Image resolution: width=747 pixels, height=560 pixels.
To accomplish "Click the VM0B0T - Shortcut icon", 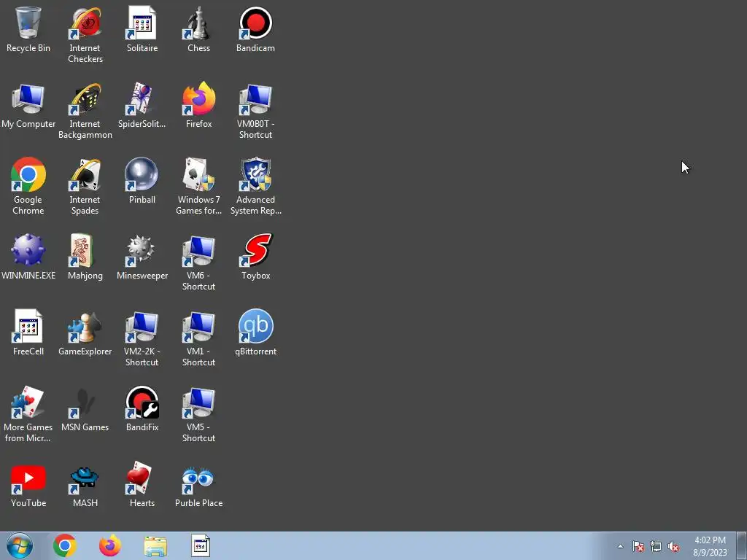I will pyautogui.click(x=256, y=111).
